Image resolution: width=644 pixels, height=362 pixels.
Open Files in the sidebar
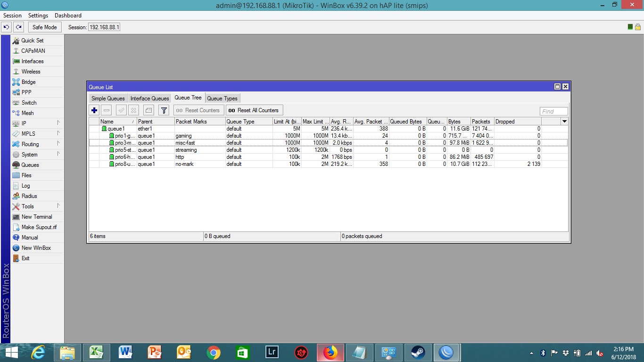pos(37,175)
